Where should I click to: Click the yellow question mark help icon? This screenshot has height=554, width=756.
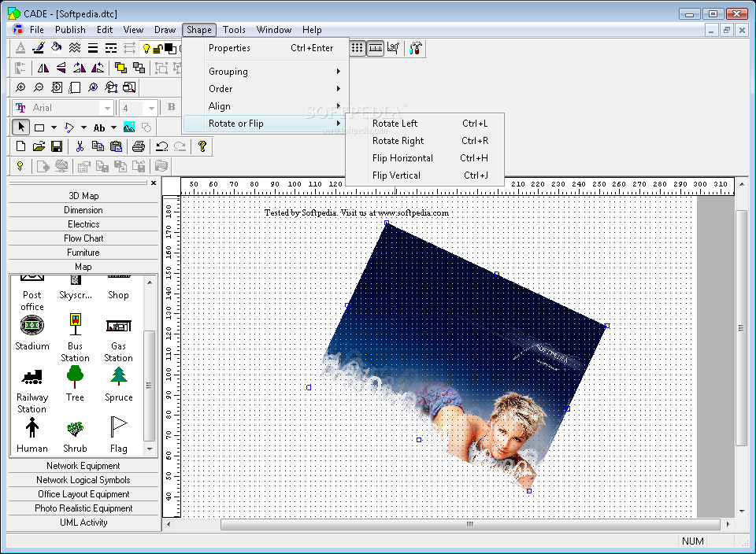202,146
